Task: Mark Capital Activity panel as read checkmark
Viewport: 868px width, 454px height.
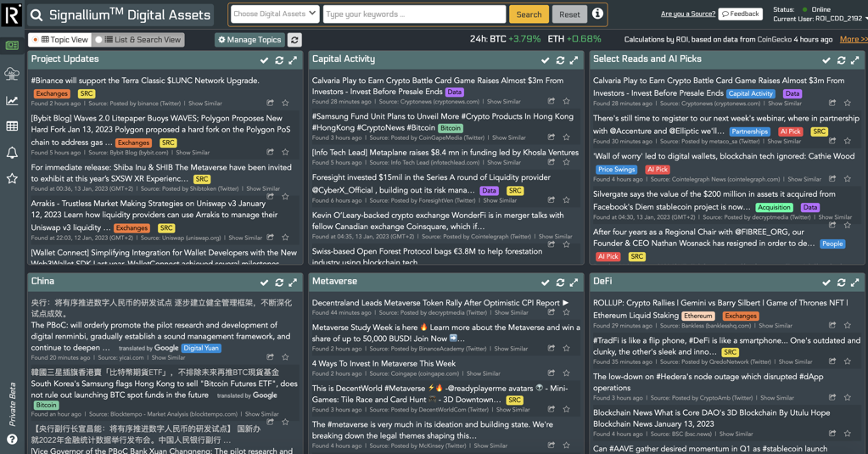Action: click(546, 59)
